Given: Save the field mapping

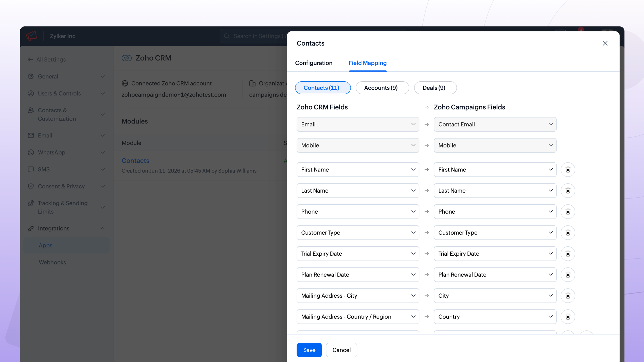Looking at the screenshot, I should point(309,350).
